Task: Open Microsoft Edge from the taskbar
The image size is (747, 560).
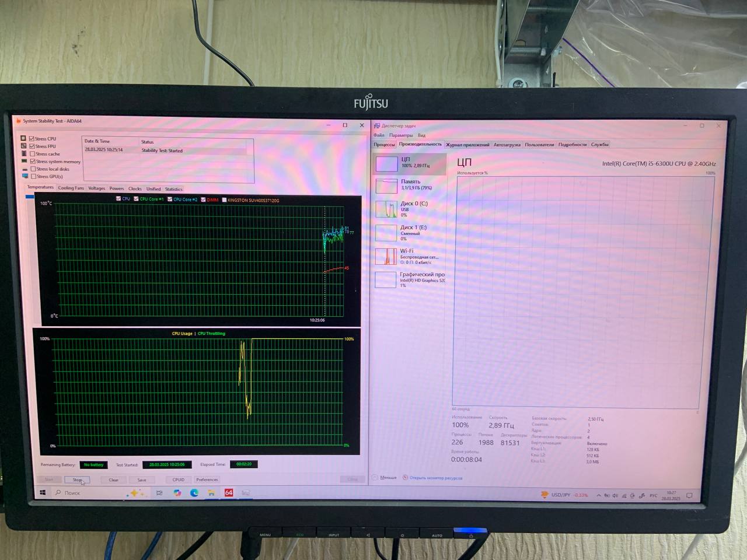Action: pyautogui.click(x=194, y=493)
